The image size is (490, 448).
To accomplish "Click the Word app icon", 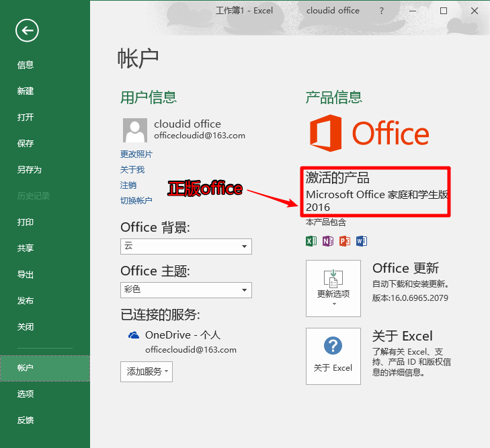I will click(362, 240).
